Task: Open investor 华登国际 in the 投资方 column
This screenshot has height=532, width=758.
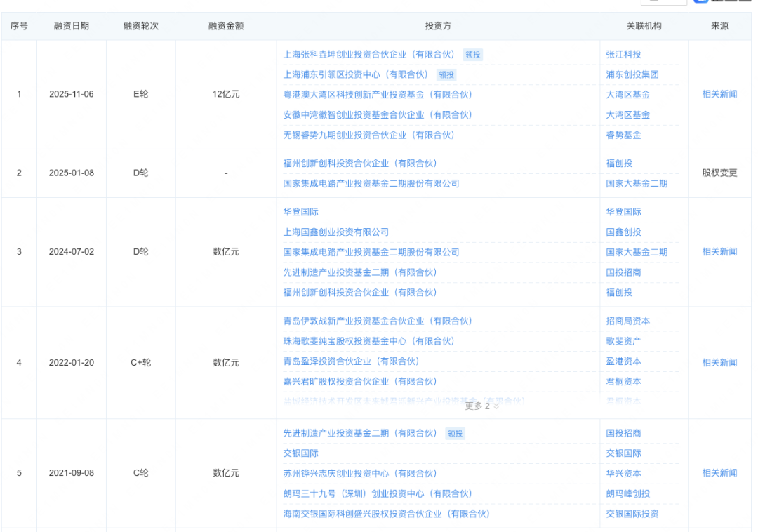Action: [300, 212]
